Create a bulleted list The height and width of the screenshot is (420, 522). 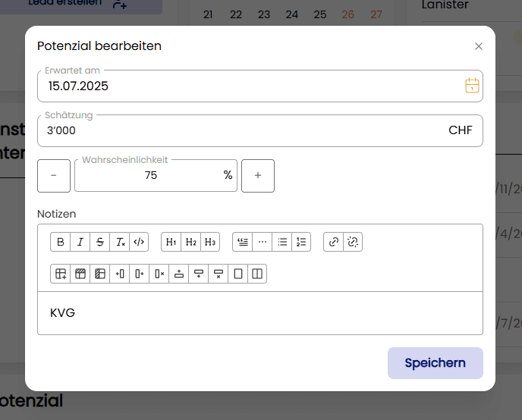[282, 242]
